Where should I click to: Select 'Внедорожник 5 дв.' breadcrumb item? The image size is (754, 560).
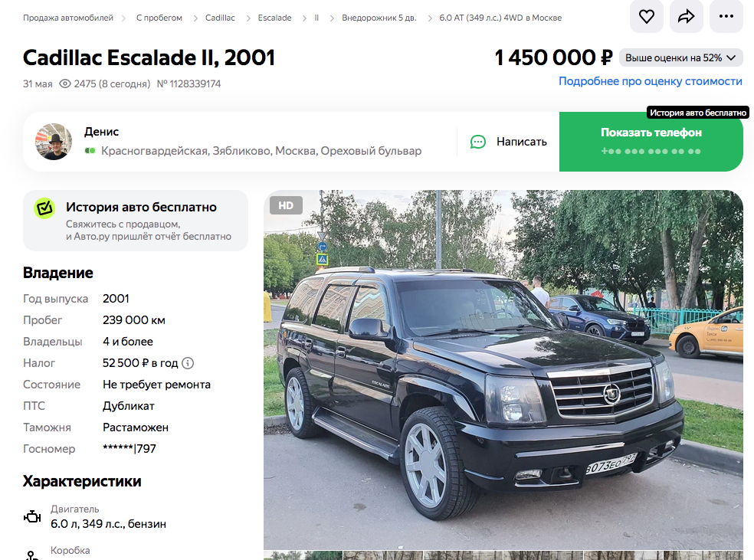[x=379, y=18]
